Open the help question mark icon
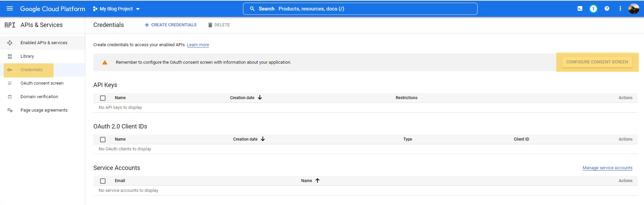Image resolution: width=644 pixels, height=205 pixels. [607, 9]
